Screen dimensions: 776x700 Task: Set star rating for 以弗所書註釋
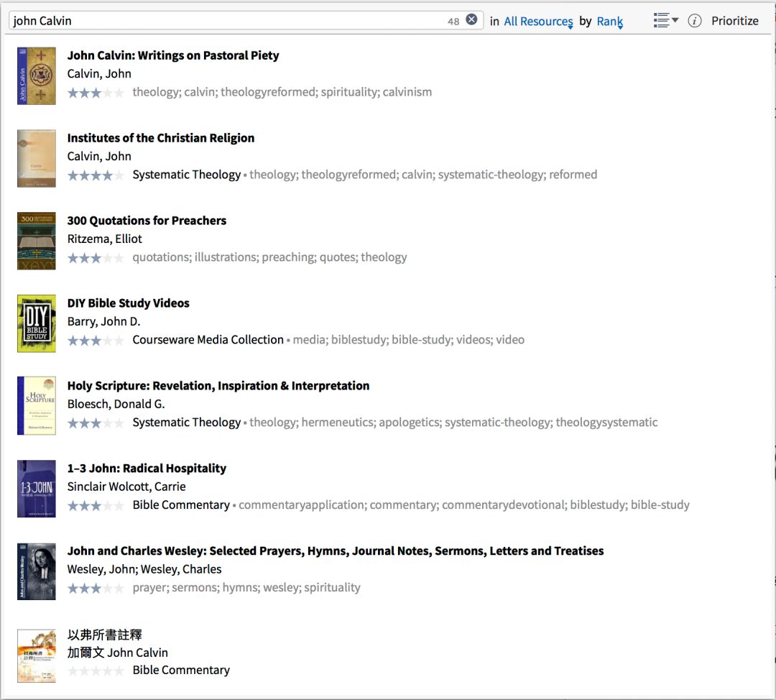point(96,671)
